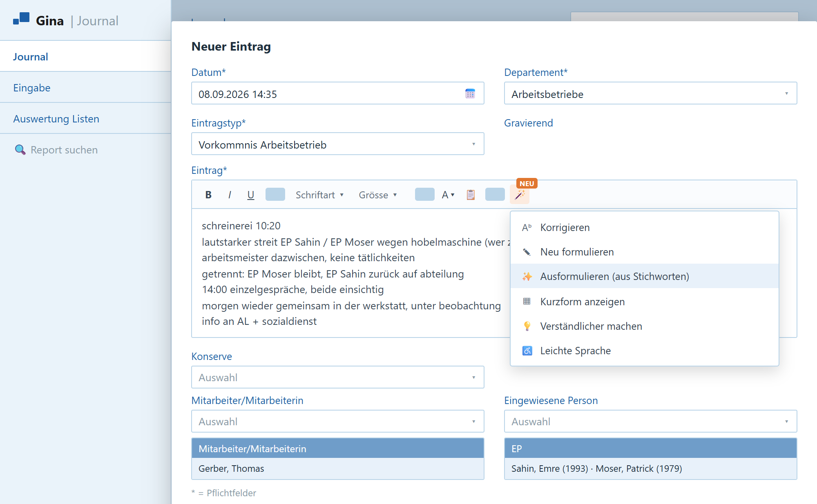This screenshot has width=817, height=504.
Task: Select Korrigieren from the AI menu
Action: [645, 227]
